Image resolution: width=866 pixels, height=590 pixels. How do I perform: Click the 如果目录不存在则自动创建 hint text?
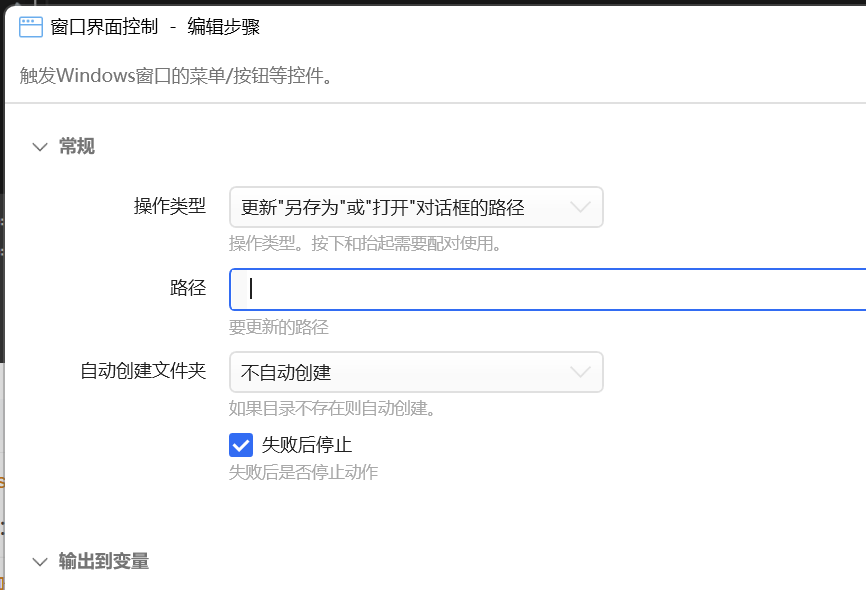tap(332, 408)
